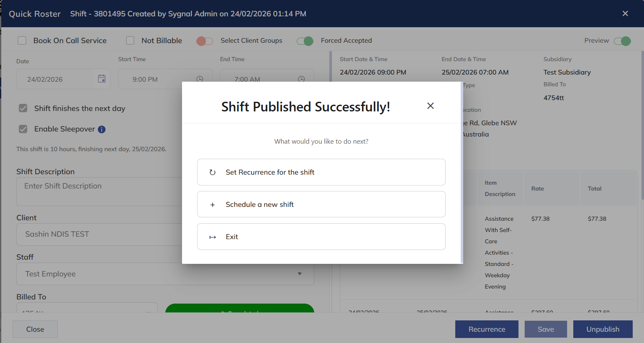Image resolution: width=644 pixels, height=343 pixels.
Task: Close the Quick Roster window with X
Action: pos(625,13)
